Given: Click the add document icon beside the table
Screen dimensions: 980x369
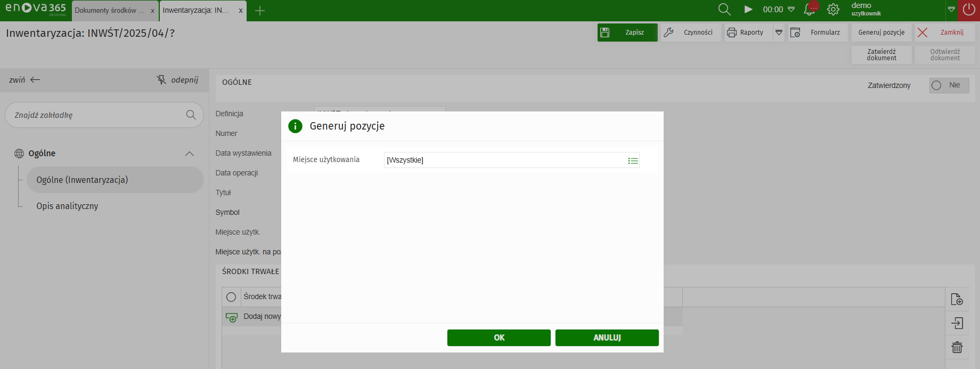Looking at the screenshot, I should click(957, 299).
